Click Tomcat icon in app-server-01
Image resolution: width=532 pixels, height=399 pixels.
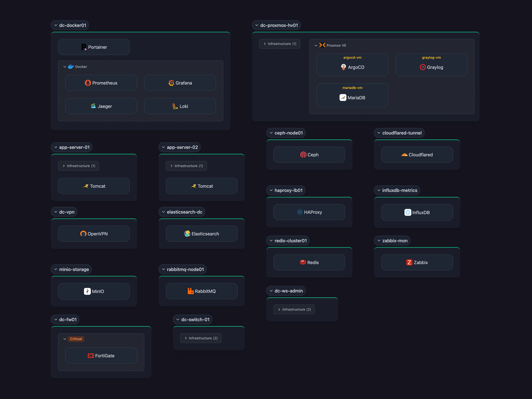[x=86, y=186]
